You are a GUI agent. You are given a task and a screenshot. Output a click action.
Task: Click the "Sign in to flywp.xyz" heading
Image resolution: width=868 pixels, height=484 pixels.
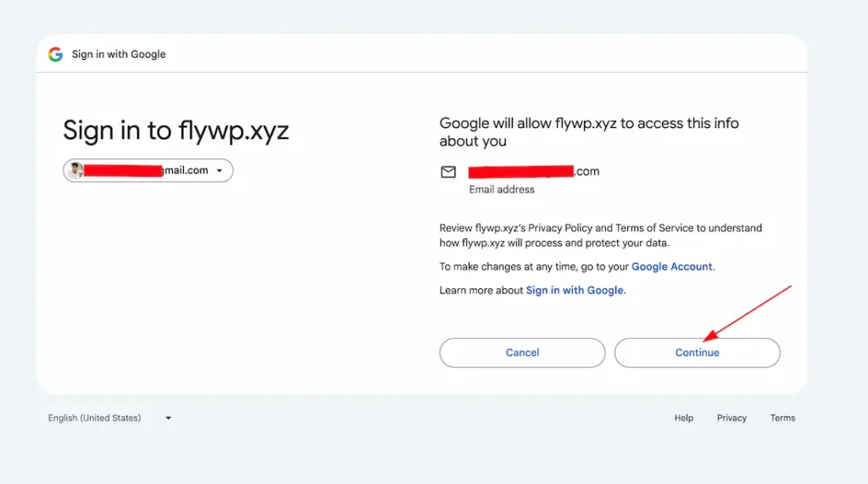pos(175,131)
